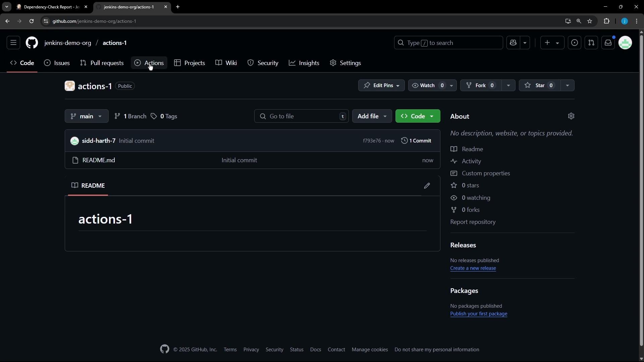The image size is (644, 362).
Task: Click Report repository link
Action: click(473, 222)
